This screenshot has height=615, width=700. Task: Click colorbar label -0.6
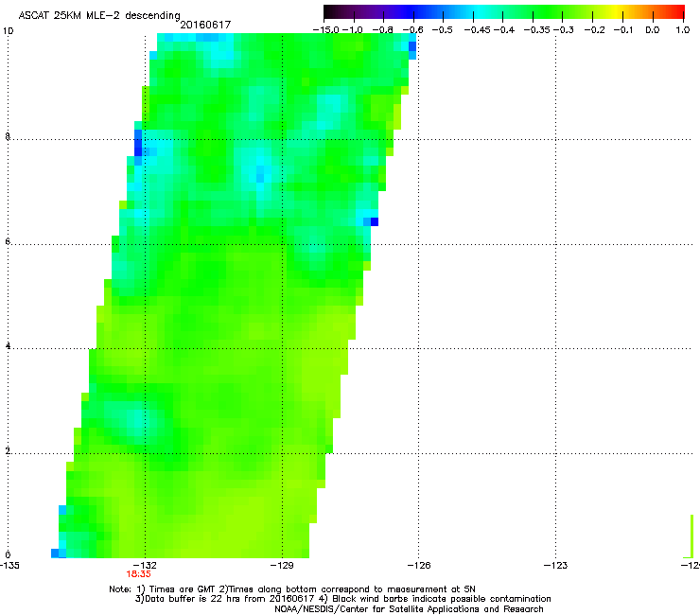pos(413,30)
